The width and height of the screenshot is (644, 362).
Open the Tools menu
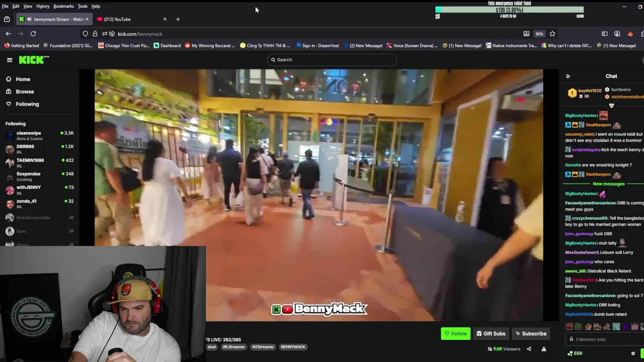[83, 6]
